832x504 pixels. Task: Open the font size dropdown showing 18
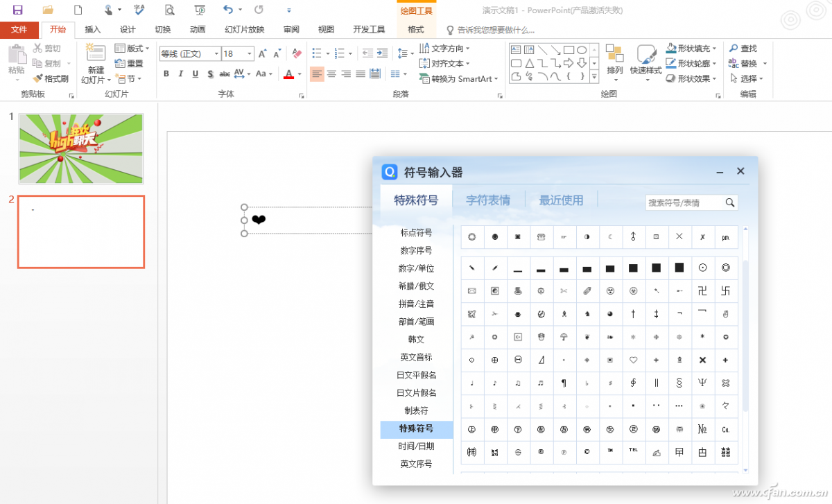point(249,53)
